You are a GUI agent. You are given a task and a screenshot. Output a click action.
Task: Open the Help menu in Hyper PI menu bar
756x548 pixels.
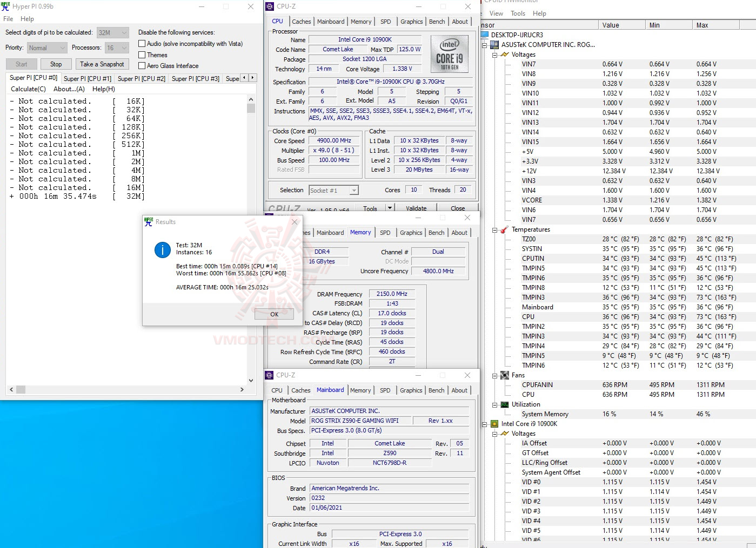pyautogui.click(x=27, y=19)
